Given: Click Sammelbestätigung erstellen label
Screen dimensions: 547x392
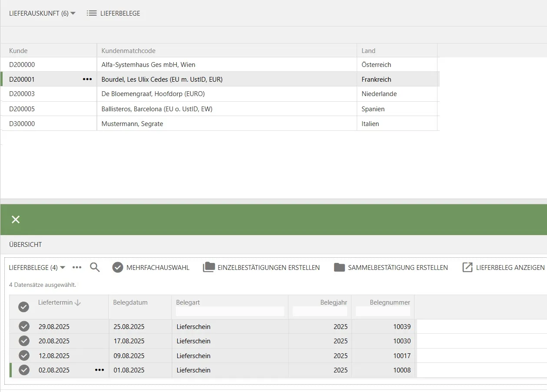Looking at the screenshot, I should tap(398, 267).
